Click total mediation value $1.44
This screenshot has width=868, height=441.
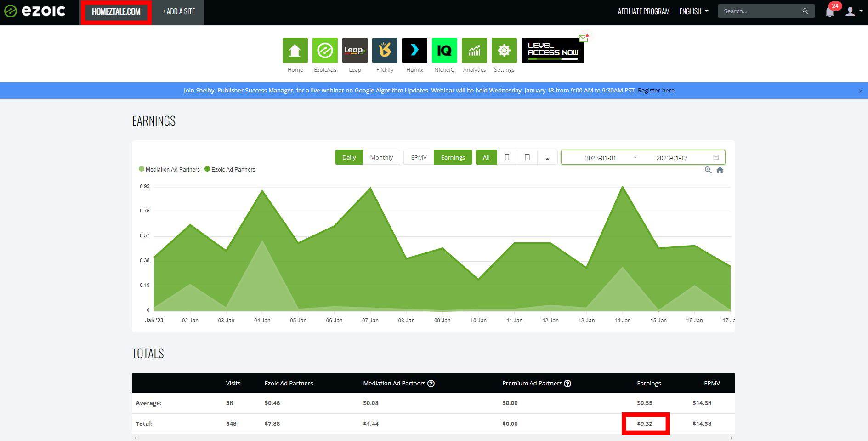click(371, 424)
